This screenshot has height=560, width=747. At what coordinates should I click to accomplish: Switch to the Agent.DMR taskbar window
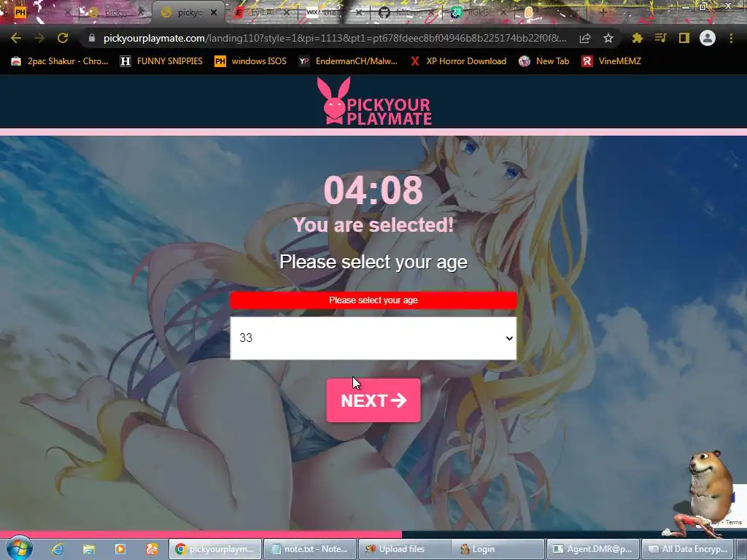click(x=592, y=549)
